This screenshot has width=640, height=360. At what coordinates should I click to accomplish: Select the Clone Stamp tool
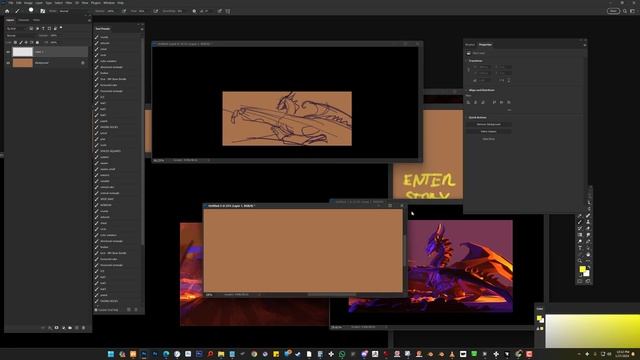588,222
